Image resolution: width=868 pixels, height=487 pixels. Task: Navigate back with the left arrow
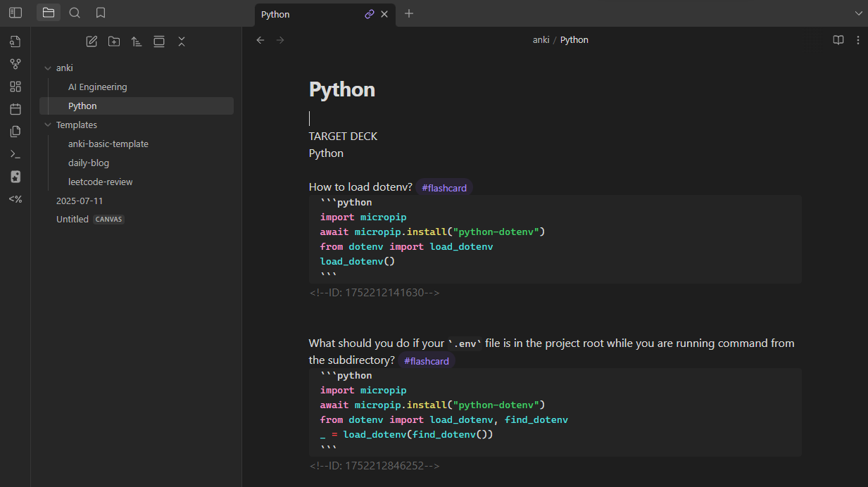(x=260, y=40)
